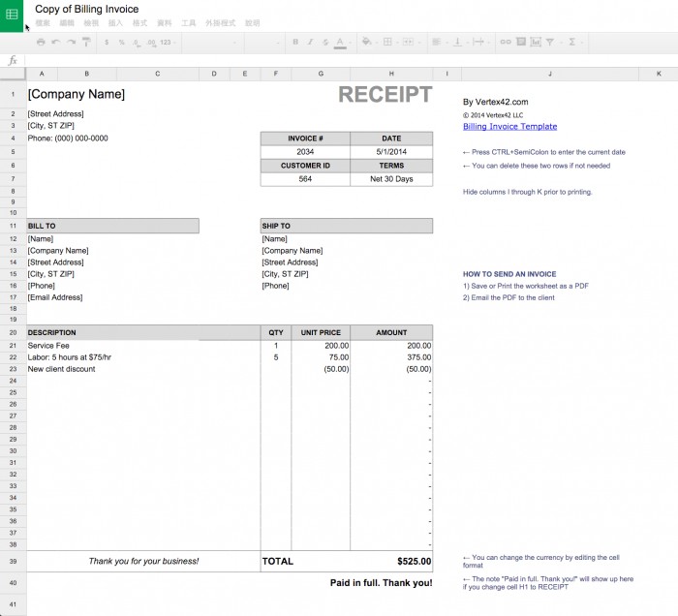Open the text color (A) picker
The width and height of the screenshot is (678, 616).
tap(340, 43)
